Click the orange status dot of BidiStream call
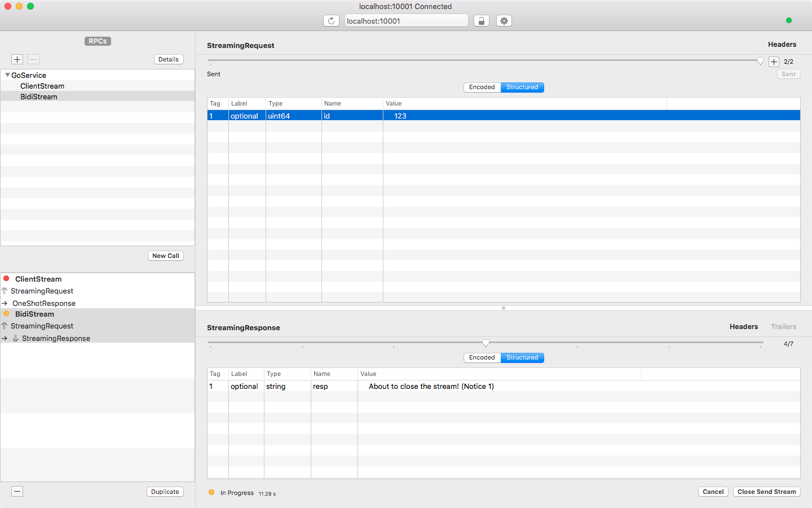 click(6, 313)
